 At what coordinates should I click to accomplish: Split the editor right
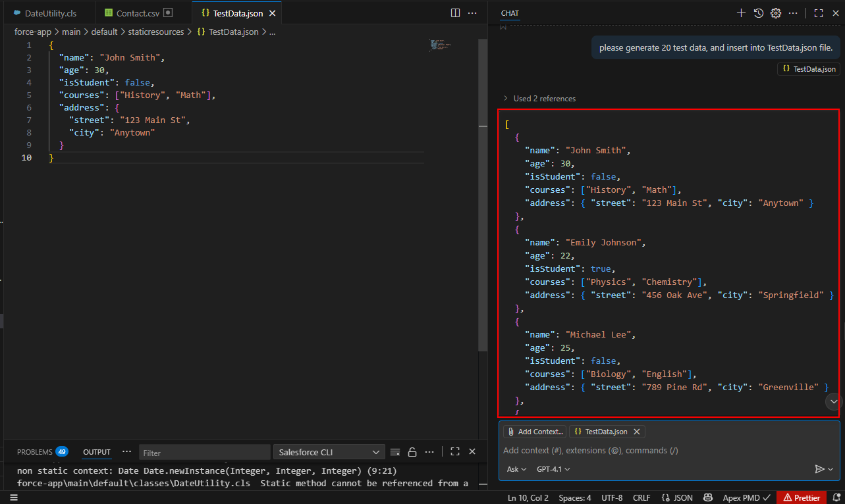[x=455, y=13]
